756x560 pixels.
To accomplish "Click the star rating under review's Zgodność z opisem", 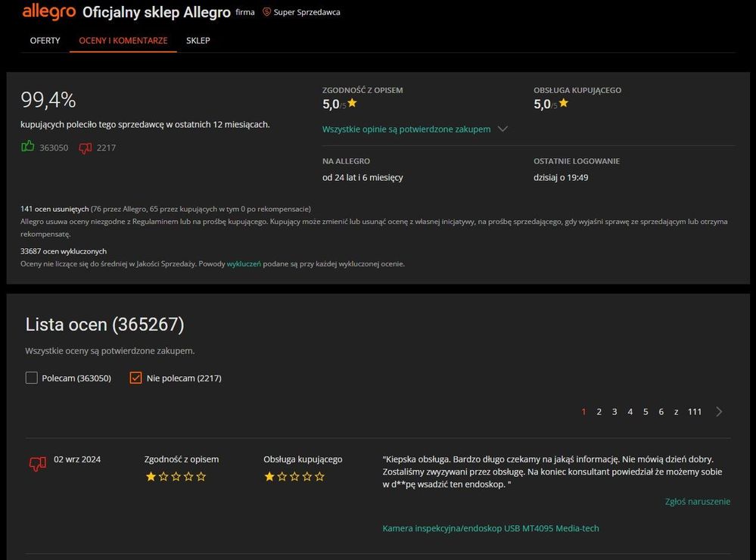I will pyautogui.click(x=176, y=477).
